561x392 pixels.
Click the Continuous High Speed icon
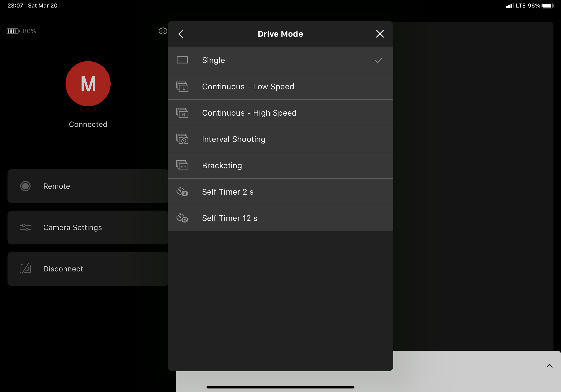182,113
